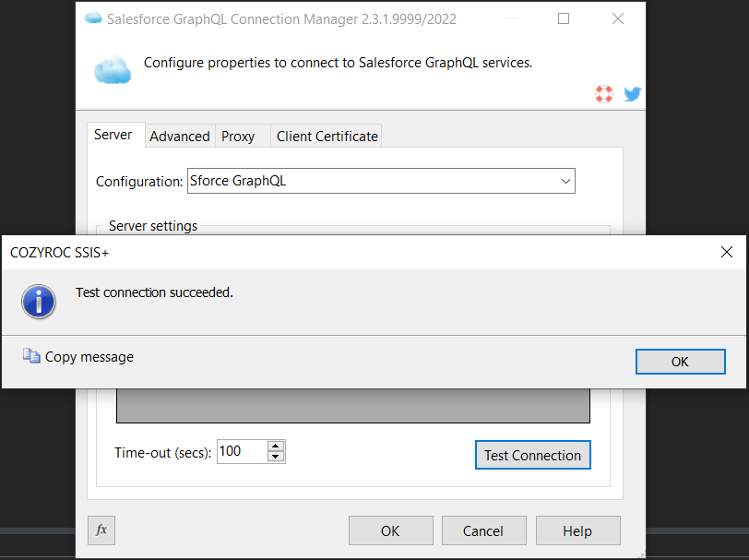Open the Twitter bird icon
The width and height of the screenshot is (749, 560).
tap(632, 93)
